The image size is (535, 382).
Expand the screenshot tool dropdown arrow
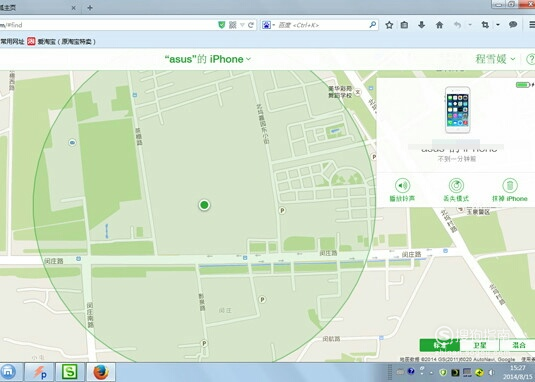tap(498, 25)
